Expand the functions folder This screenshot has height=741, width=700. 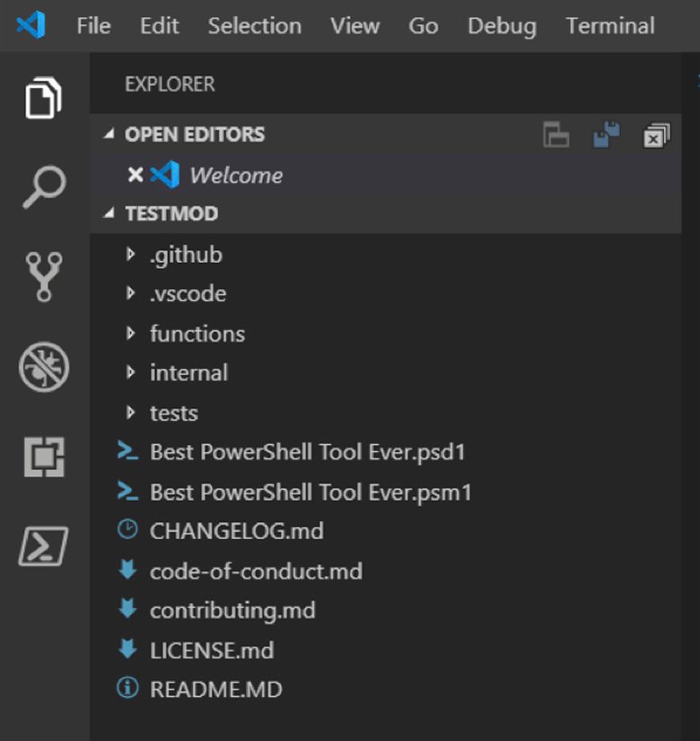(x=197, y=334)
